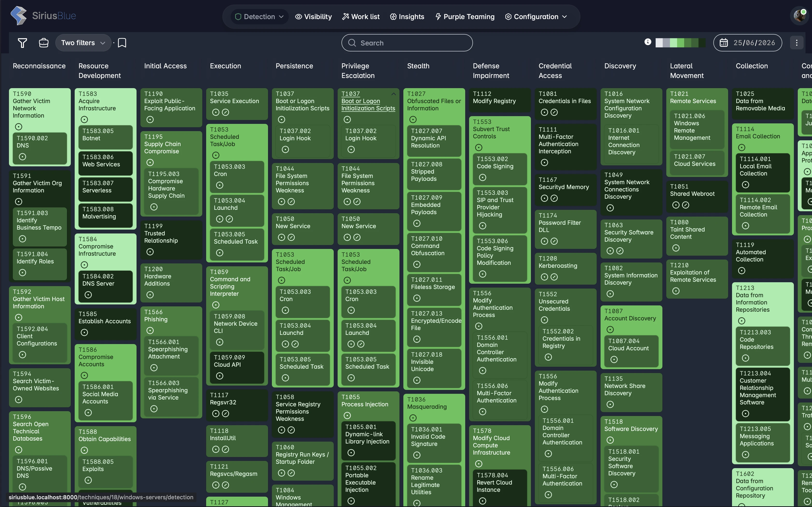
Task: Click the coverage color legend bar
Action: 680,43
